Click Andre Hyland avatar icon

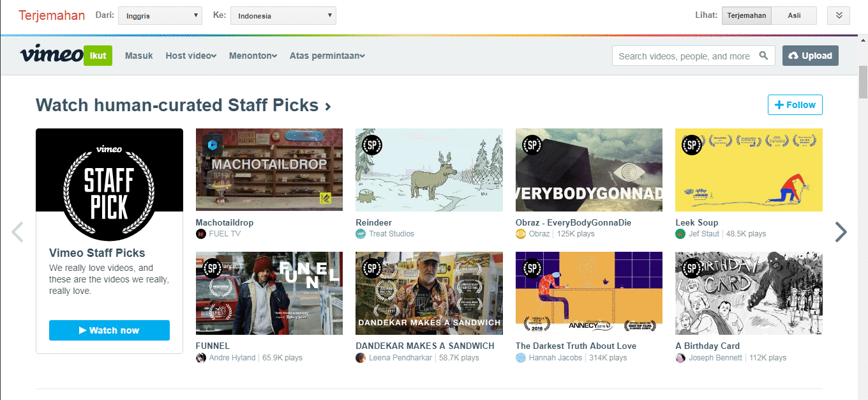click(x=201, y=358)
